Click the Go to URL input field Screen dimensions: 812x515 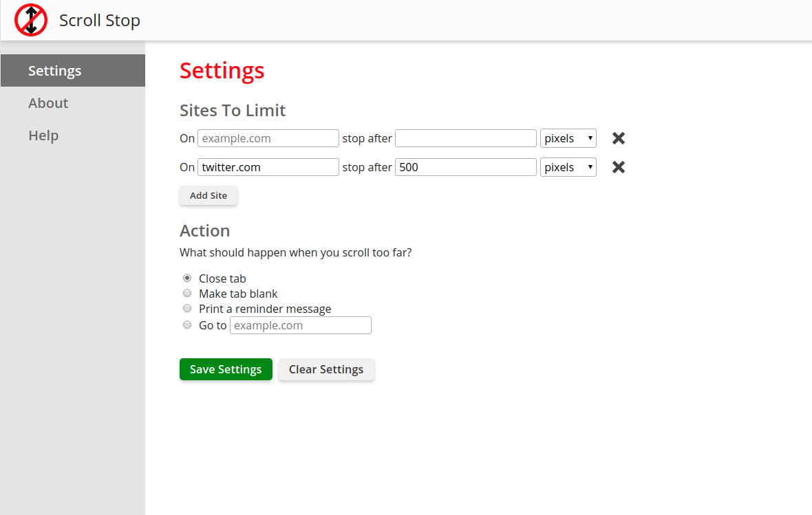(301, 325)
